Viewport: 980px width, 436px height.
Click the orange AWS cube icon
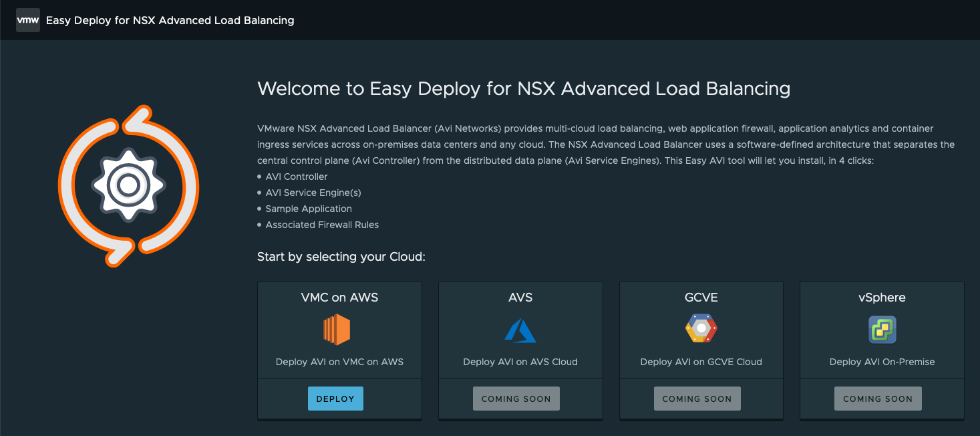337,330
